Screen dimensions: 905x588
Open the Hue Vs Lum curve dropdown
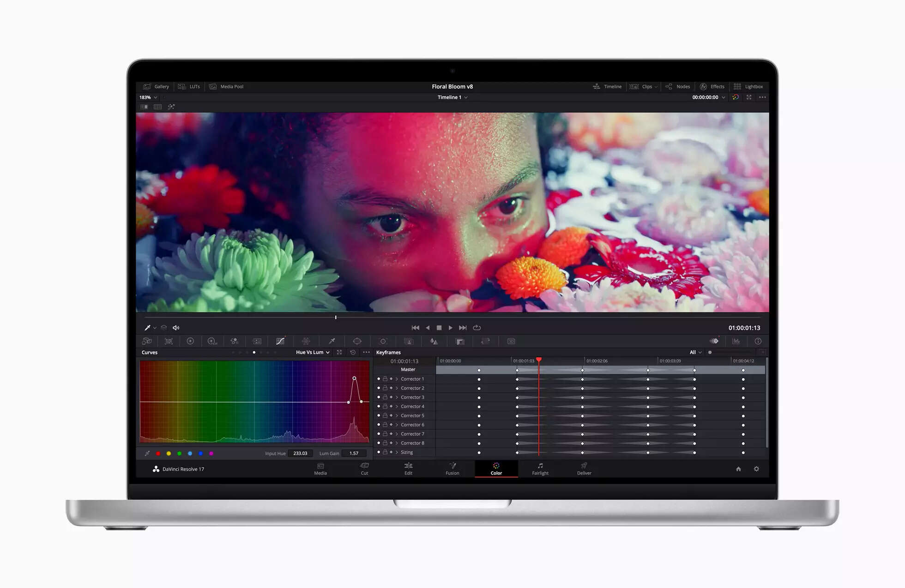point(312,352)
